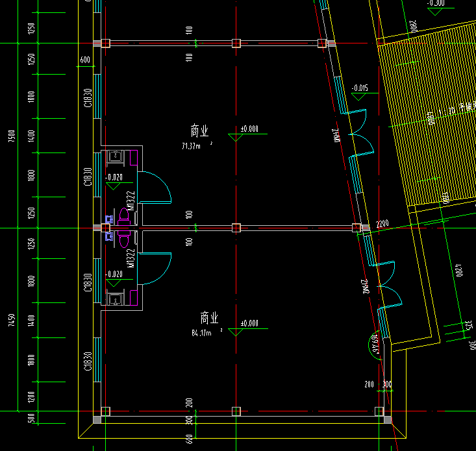Select the 500 dimension text at bottom left
Image resolution: width=476 pixels, height=451 pixels.
[31, 419]
